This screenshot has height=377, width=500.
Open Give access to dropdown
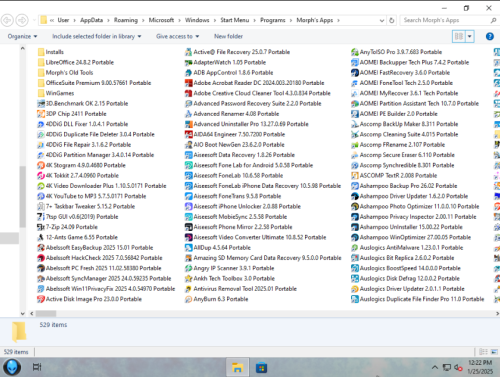[178, 36]
